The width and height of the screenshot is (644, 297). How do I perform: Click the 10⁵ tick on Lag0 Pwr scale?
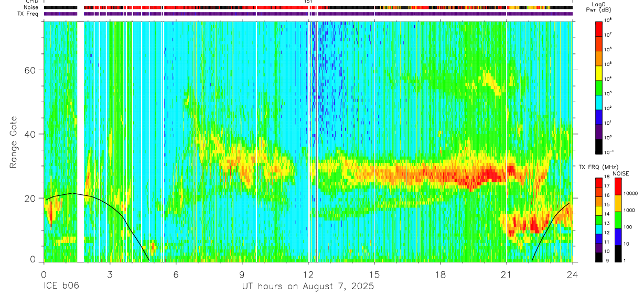pos(608,64)
